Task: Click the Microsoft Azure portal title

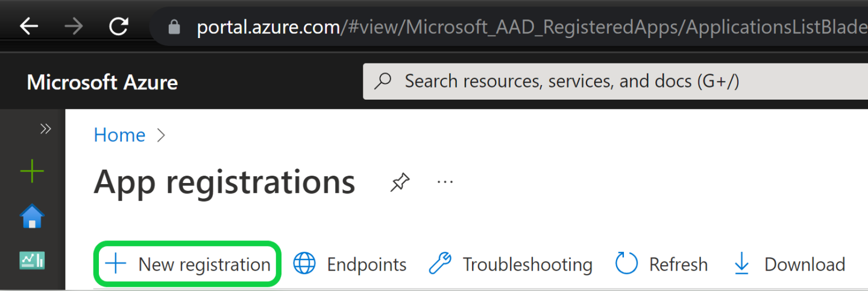Action: click(102, 82)
